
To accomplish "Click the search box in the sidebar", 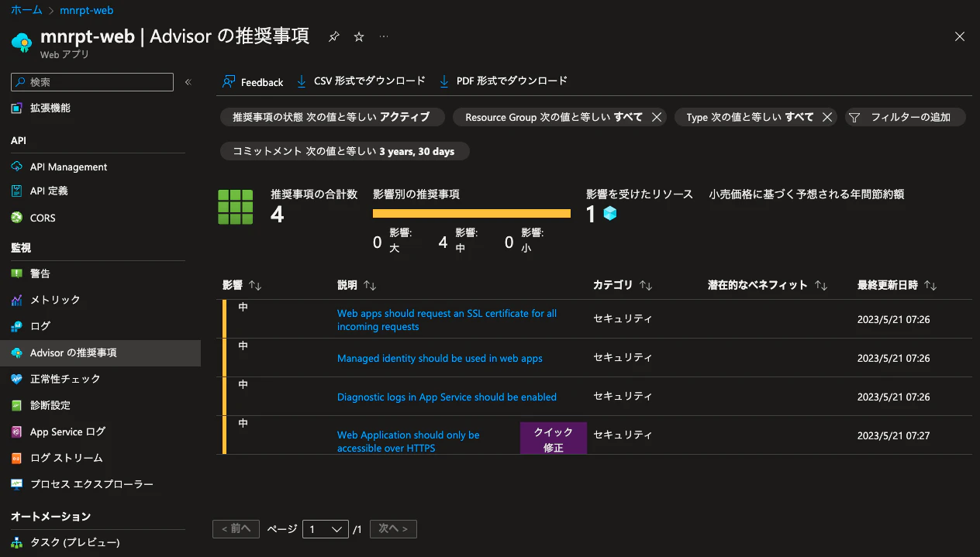I will click(92, 82).
